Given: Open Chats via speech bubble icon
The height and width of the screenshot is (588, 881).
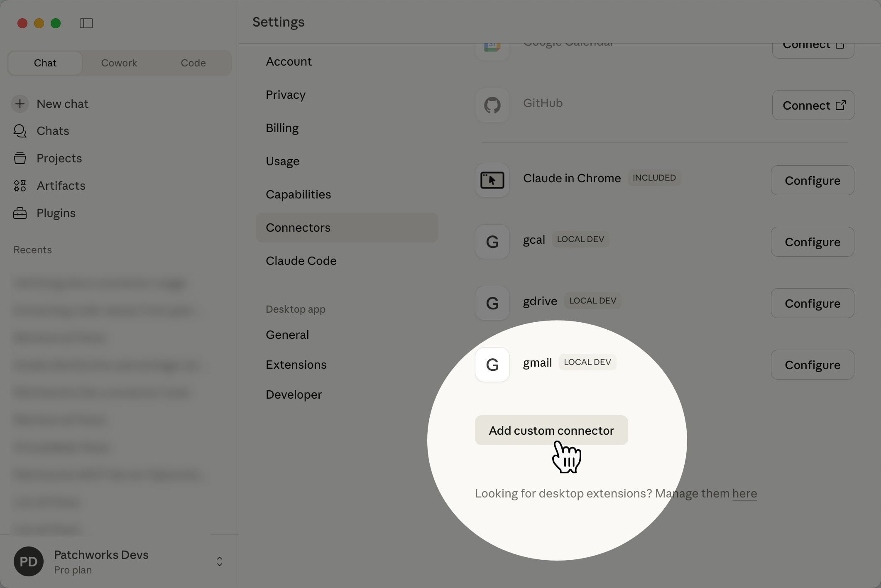Looking at the screenshot, I should point(20,131).
